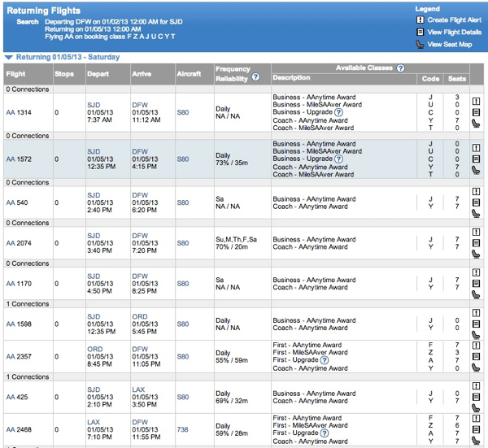Open flight AA 540 link
The image size is (488, 448).
(x=17, y=202)
